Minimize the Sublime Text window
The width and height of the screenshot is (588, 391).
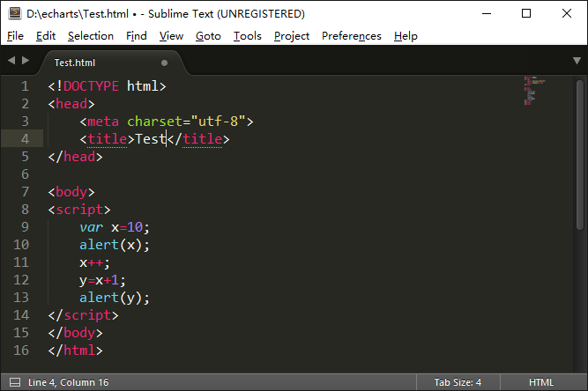487,13
